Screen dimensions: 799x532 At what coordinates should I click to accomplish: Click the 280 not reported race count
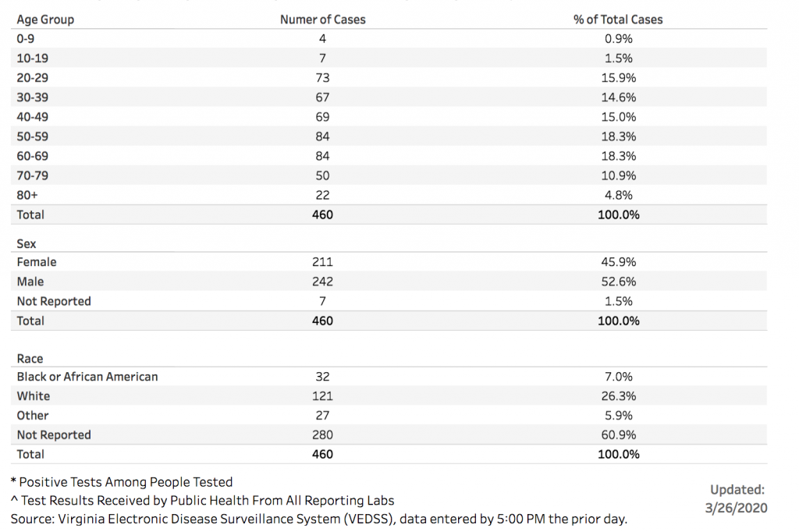322,435
